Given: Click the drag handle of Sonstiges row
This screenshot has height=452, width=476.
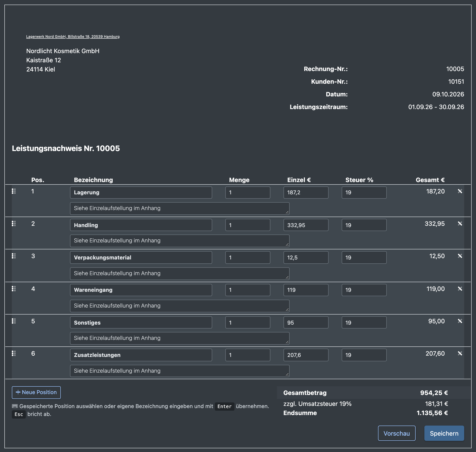Looking at the screenshot, I should coord(14,321).
